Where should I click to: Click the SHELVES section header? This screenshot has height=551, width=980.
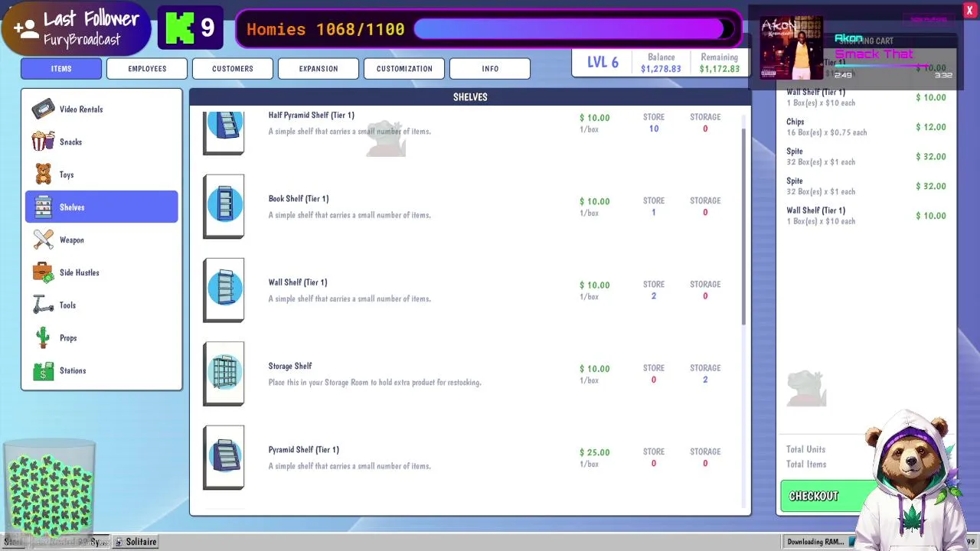point(470,97)
